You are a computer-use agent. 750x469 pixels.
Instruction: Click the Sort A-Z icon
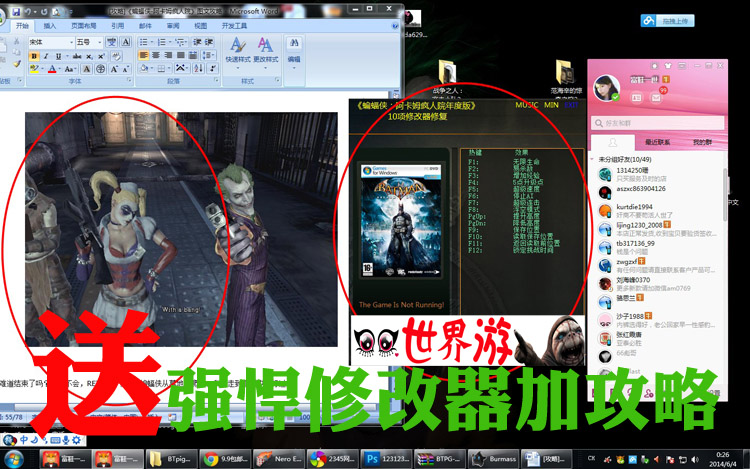[x=199, y=69]
